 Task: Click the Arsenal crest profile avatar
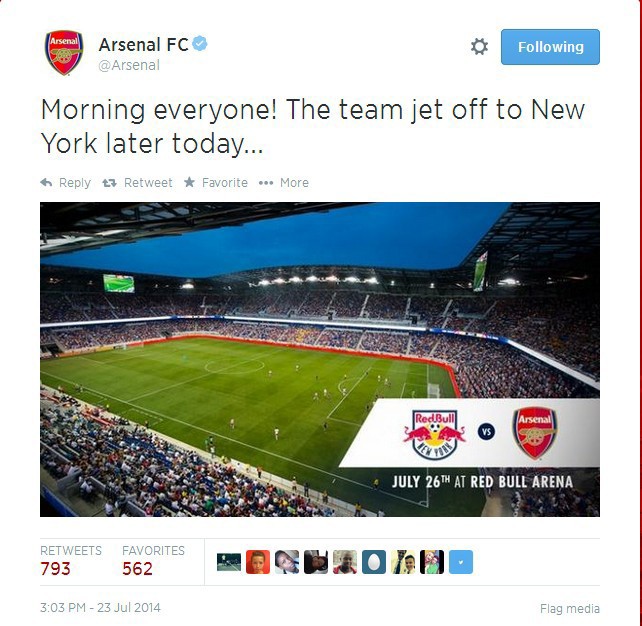pyautogui.click(x=64, y=53)
